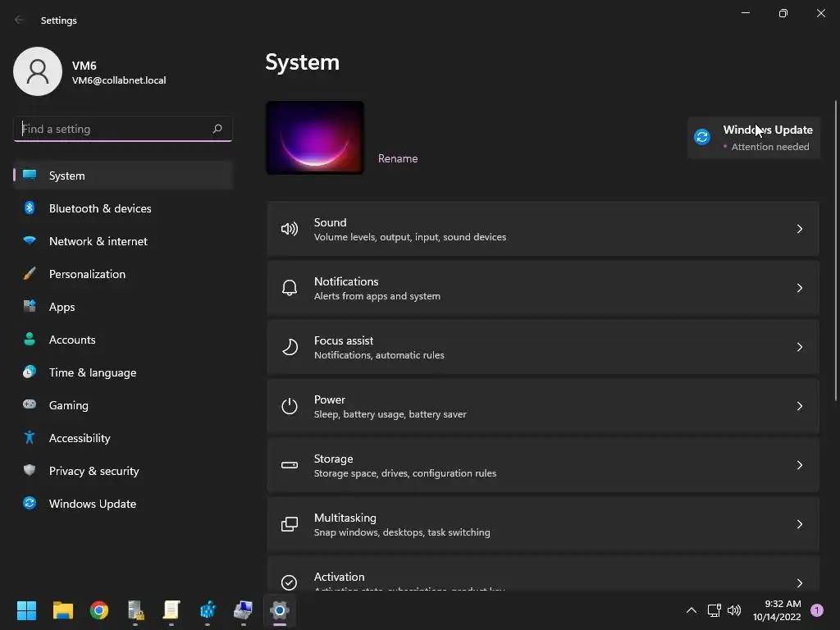840x630 pixels.
Task: Expand the Sound row chevron
Action: [799, 229]
